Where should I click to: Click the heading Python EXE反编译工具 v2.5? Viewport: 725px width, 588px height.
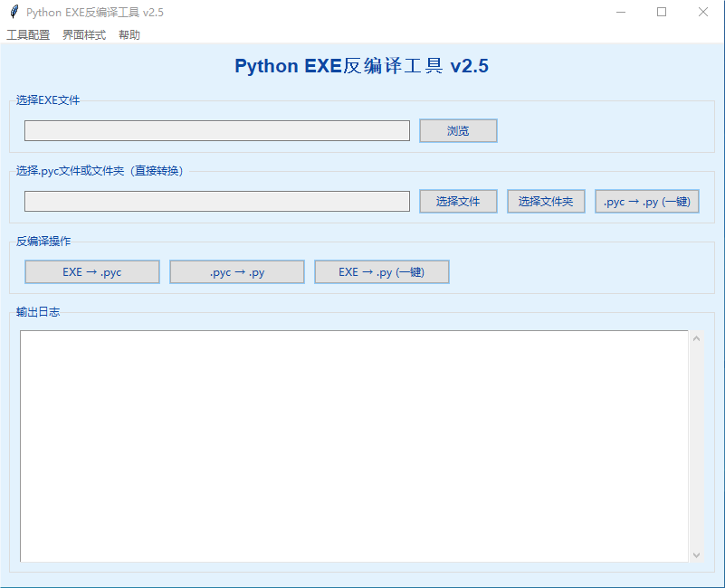(361, 66)
